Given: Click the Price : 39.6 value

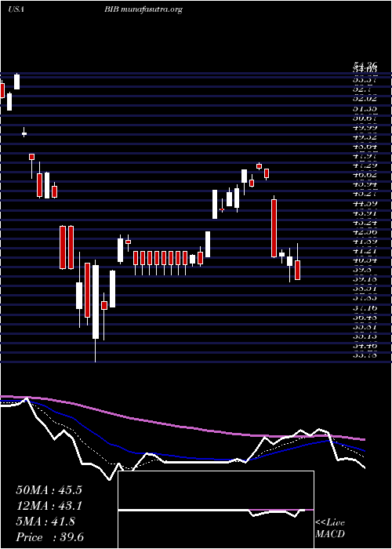Looking at the screenshot, I should [50, 537].
